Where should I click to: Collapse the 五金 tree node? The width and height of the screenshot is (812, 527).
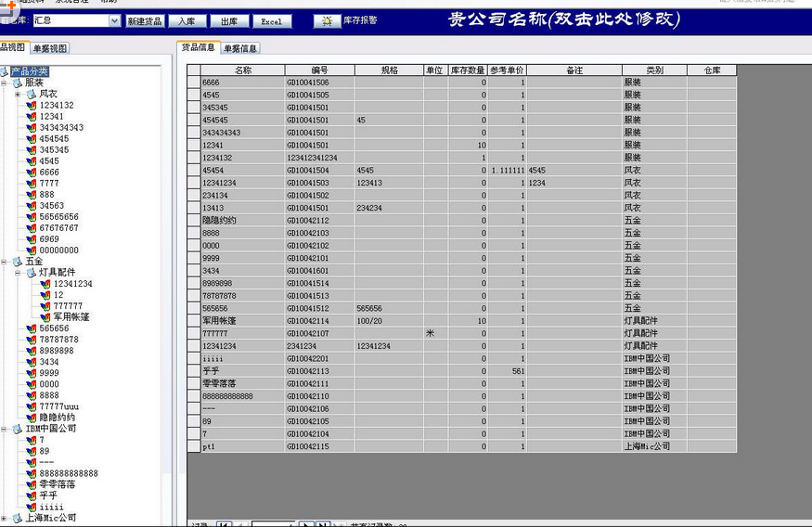click(x=4, y=262)
